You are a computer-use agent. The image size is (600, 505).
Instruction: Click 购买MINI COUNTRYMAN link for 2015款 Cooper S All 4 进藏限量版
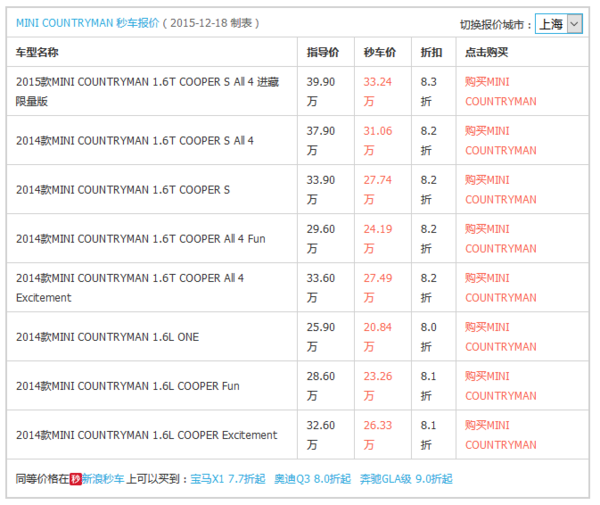(501, 91)
